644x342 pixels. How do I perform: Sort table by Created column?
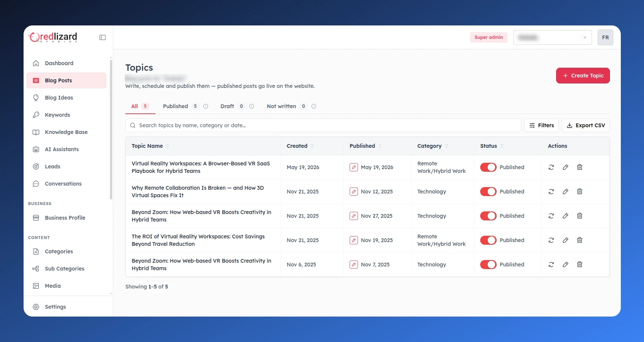pyautogui.click(x=312, y=146)
